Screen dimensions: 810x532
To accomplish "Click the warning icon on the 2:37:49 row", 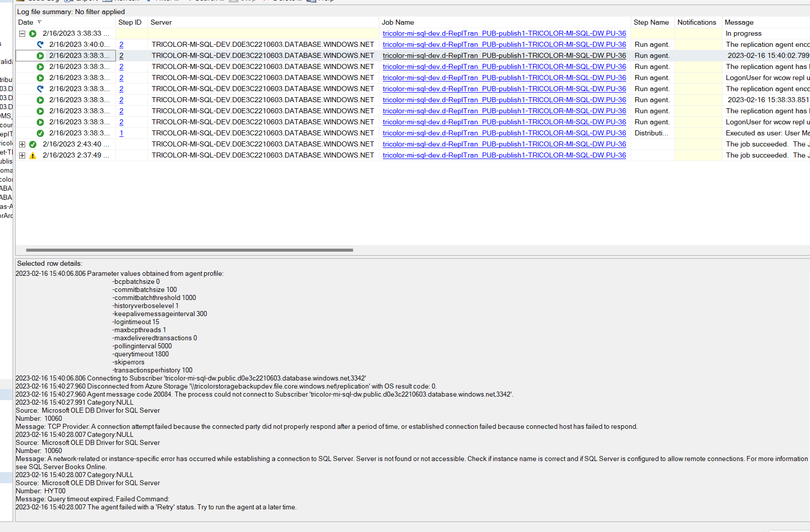I will [32, 155].
